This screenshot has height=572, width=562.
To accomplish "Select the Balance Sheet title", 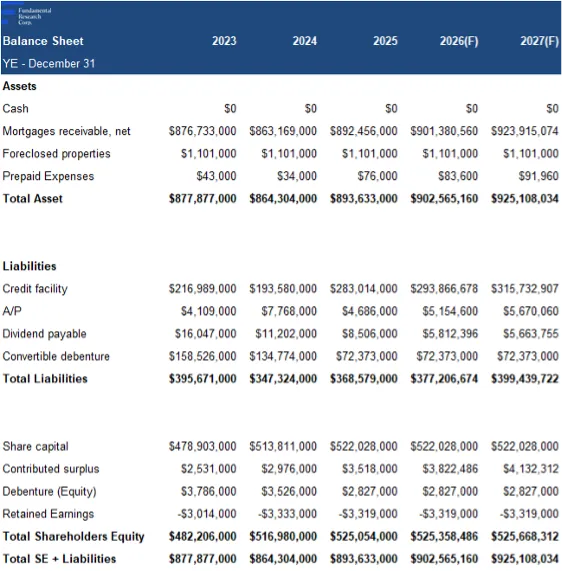I will 43,41.
